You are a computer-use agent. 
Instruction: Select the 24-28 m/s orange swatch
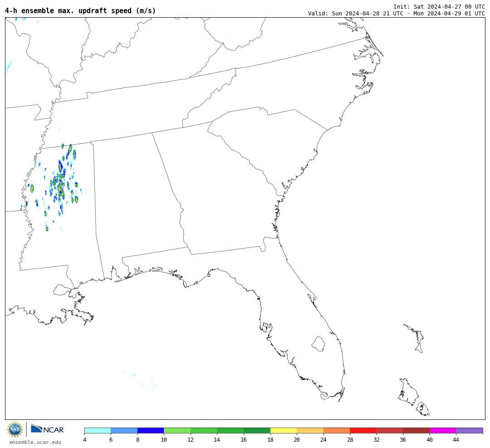pos(337,430)
